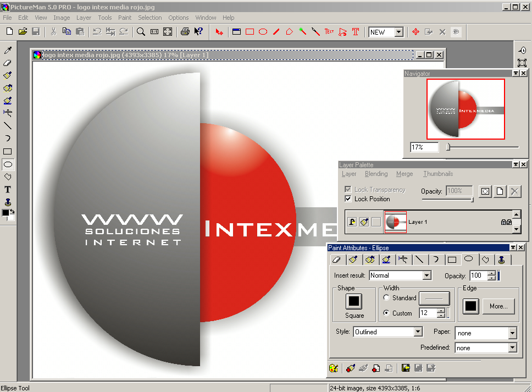
Task: Cut selection using scissors icon
Action: click(53, 31)
